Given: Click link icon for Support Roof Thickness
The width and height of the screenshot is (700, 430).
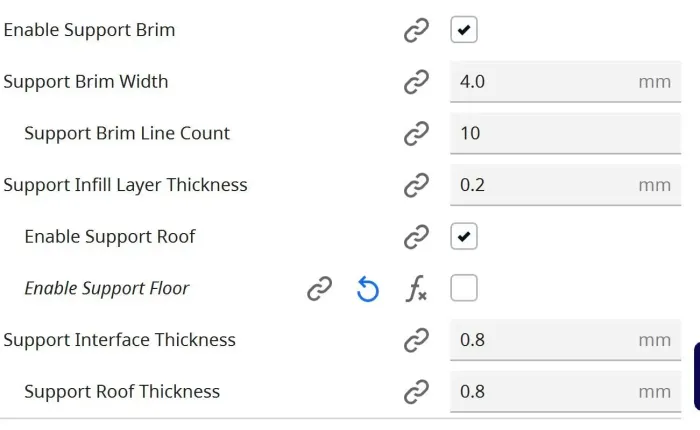Looking at the screenshot, I should tap(416, 392).
